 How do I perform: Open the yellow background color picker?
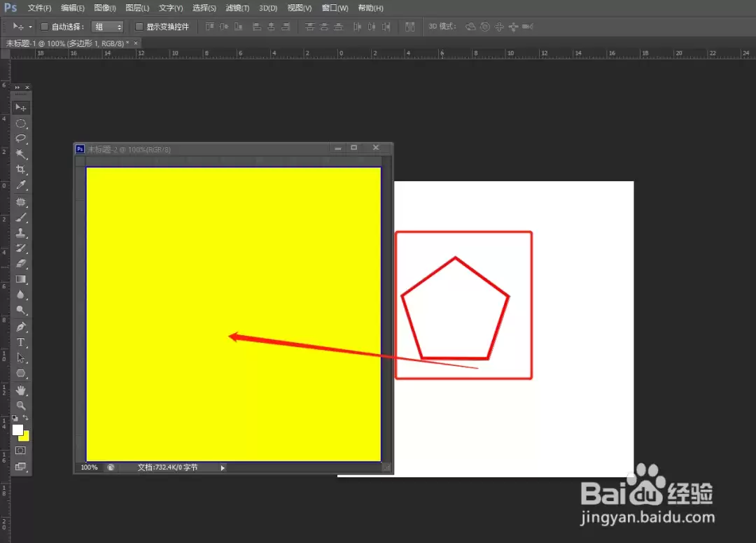[x=26, y=437]
